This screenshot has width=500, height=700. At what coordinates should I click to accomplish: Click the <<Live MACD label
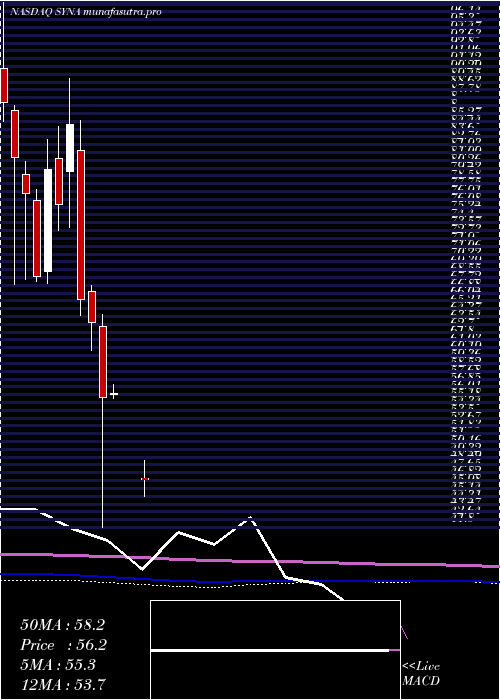pyautogui.click(x=421, y=674)
